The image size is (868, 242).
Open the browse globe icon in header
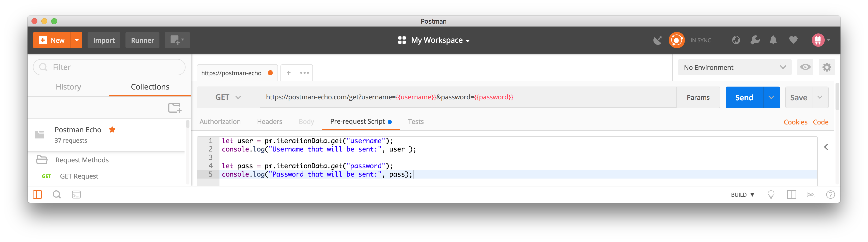pyautogui.click(x=736, y=40)
